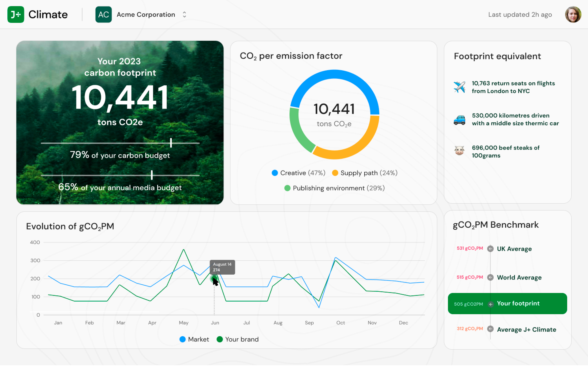This screenshot has height=366, width=588.
Task: Open the Acme Corporation account switcher chevrons
Action: [184, 14]
